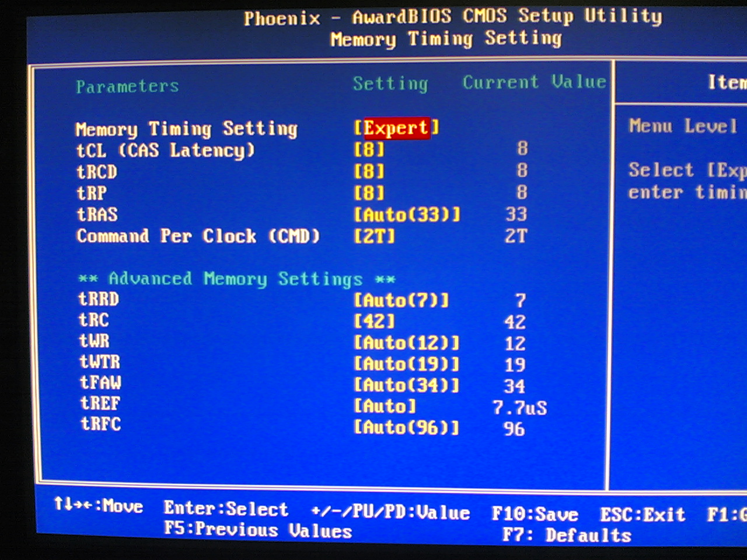Click the tWTR current value 19
This screenshot has height=560, width=747.
(x=515, y=365)
